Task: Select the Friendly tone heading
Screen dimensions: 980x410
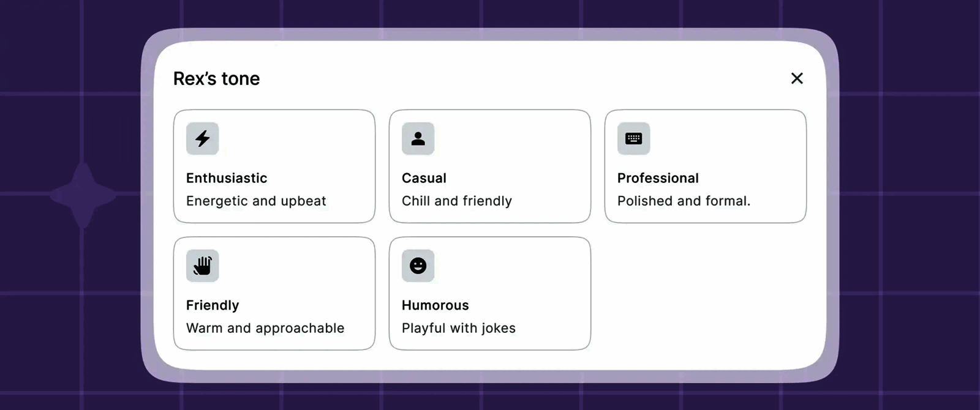Action: click(x=213, y=305)
